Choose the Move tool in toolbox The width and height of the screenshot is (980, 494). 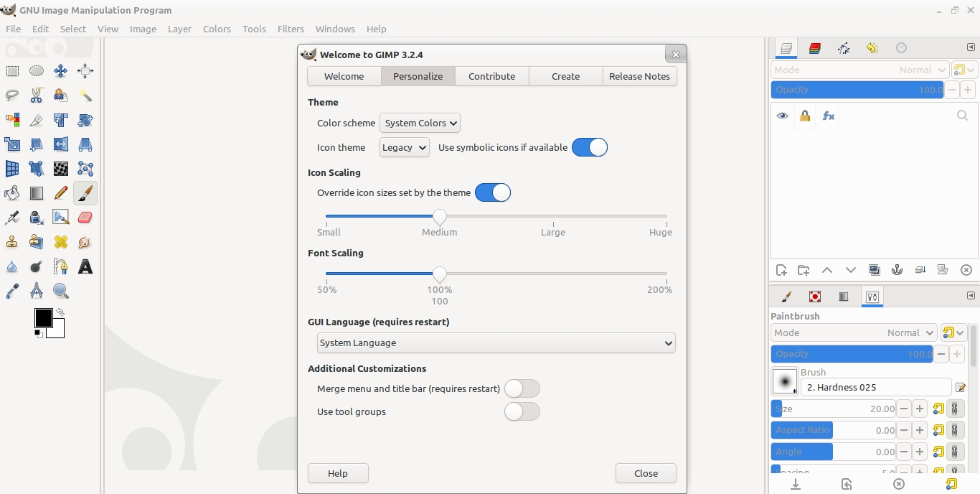(x=61, y=70)
